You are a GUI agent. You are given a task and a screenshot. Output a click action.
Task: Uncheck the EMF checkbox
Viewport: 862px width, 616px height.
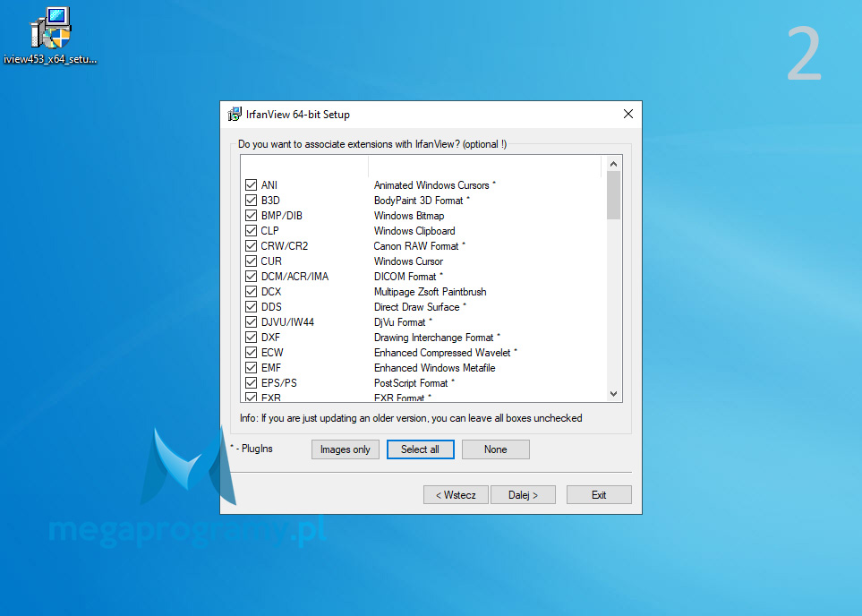252,367
